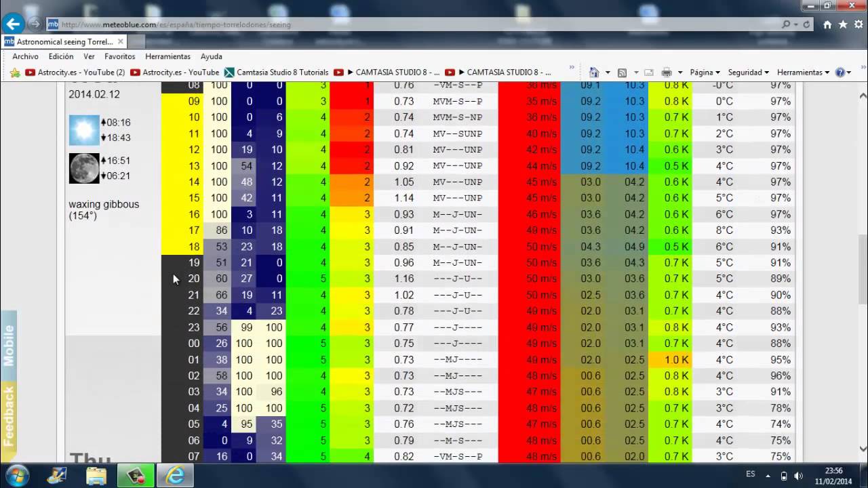The height and width of the screenshot is (488, 868).
Task: Click the Read mail envelope icon
Action: (x=649, y=73)
